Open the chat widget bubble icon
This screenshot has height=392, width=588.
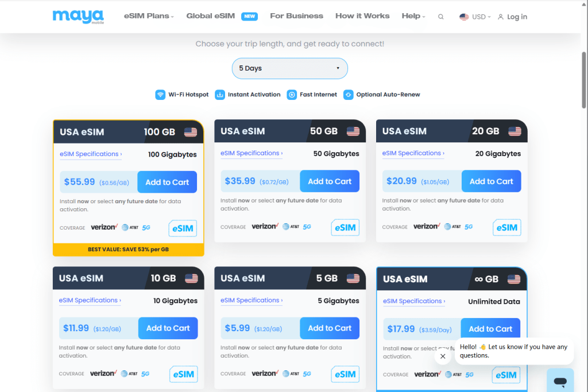point(560,382)
